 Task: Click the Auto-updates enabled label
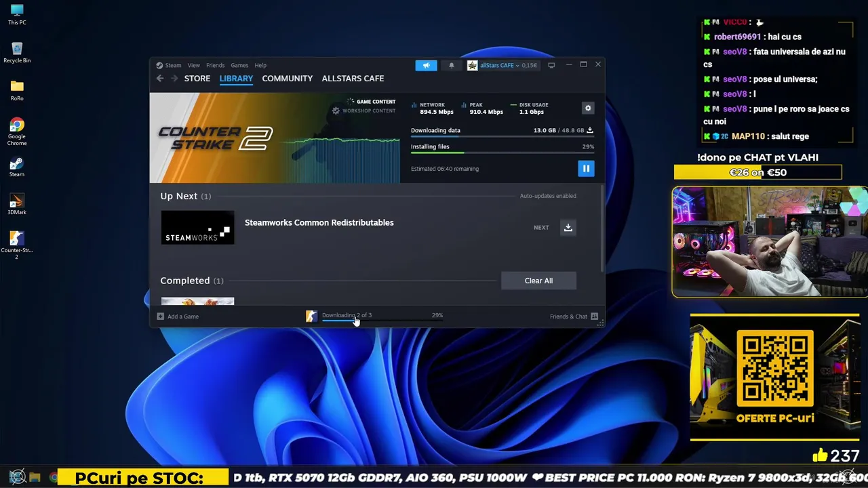pos(548,196)
